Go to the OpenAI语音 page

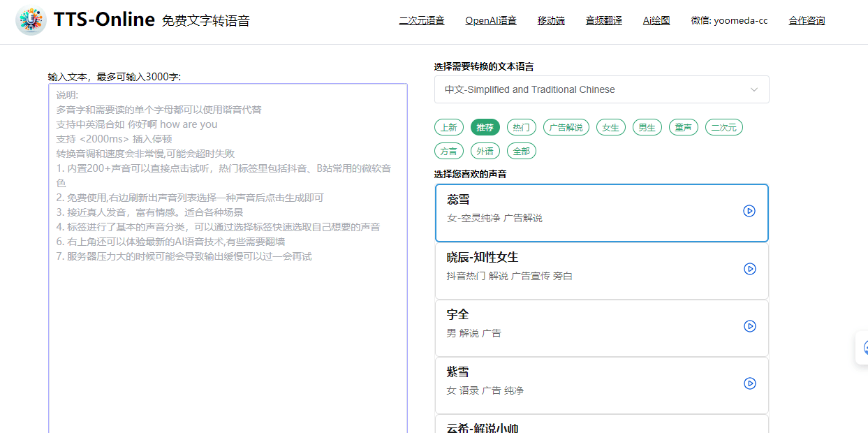491,21
